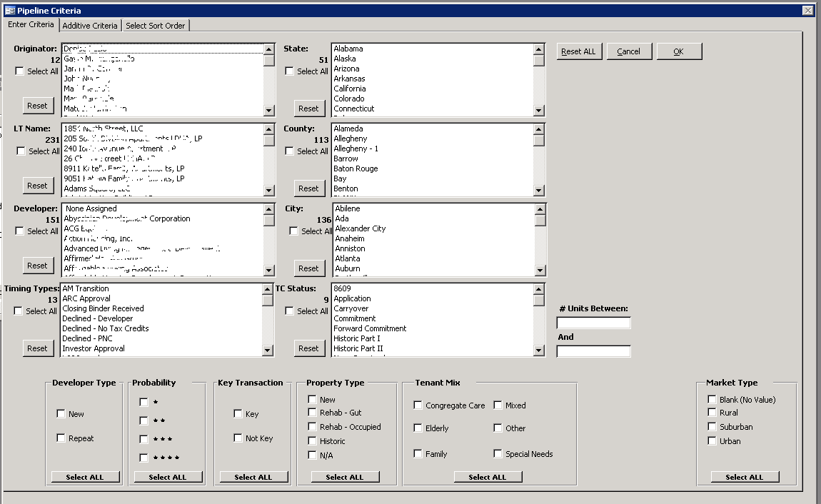This screenshot has width=821, height=504.
Task: Click the Pipeline Criteria window form icon
Action: point(9,11)
